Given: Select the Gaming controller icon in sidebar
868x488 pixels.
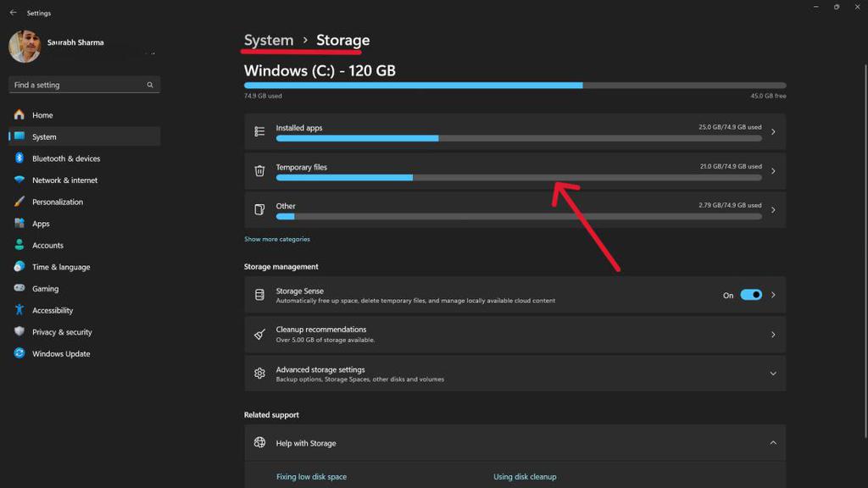Looking at the screenshot, I should (19, 288).
